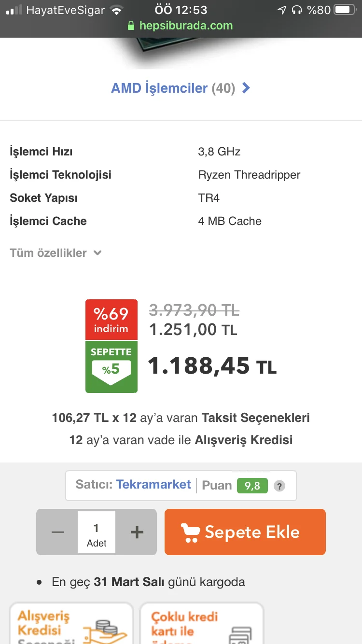This screenshot has height=644, width=362.
Task: Tap the padlock icon beside hepsiburada.com
Action: point(130,25)
